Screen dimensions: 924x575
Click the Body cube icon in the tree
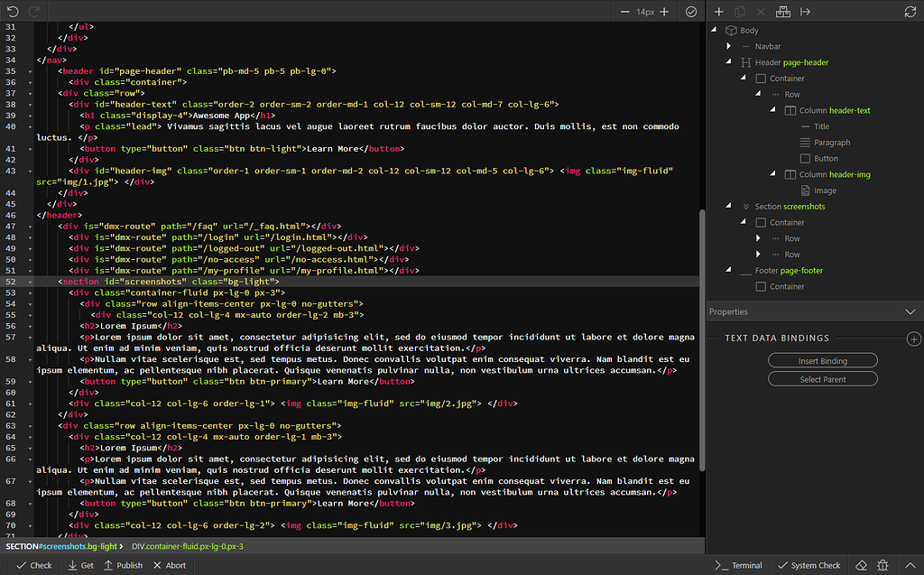[731, 30]
